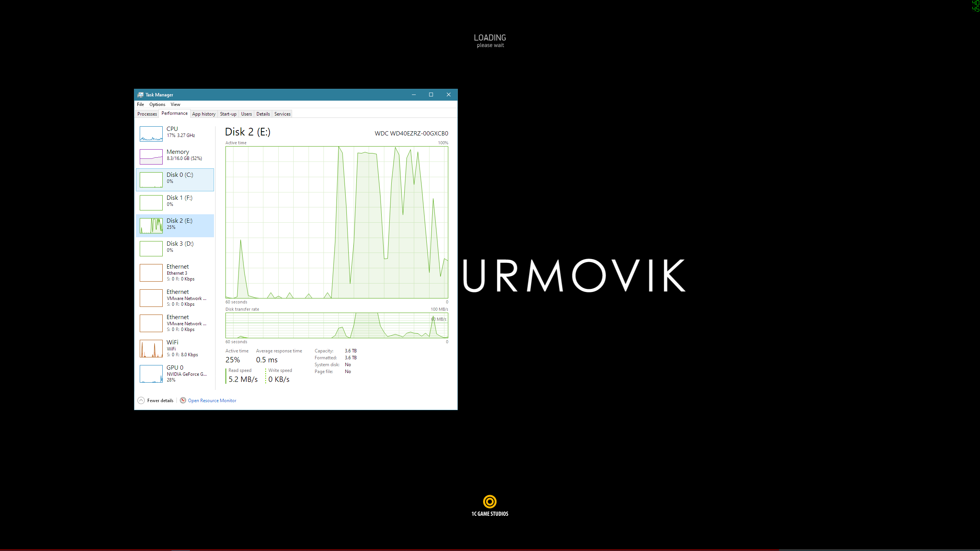
Task: Open the View menu
Action: pyautogui.click(x=175, y=104)
